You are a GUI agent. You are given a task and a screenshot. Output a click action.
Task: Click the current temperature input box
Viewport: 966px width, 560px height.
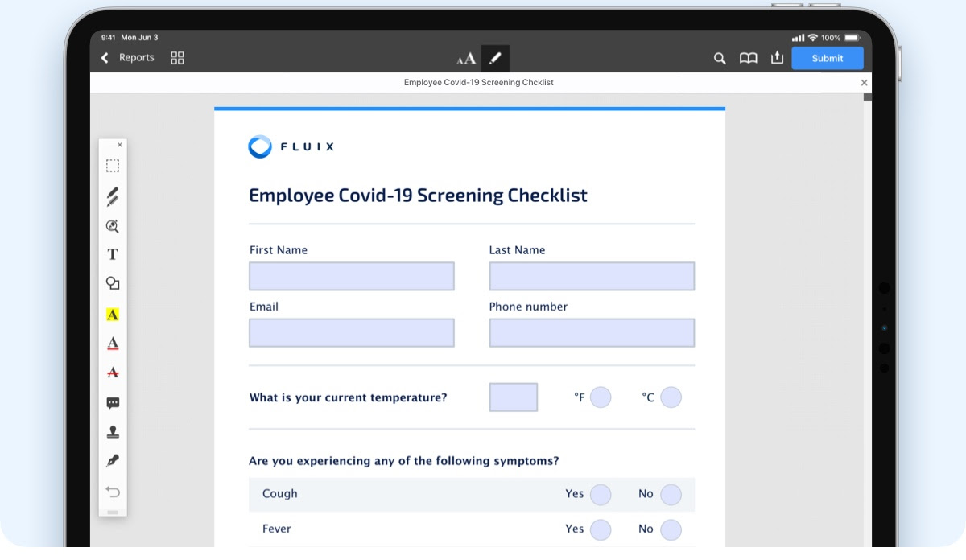(x=514, y=397)
